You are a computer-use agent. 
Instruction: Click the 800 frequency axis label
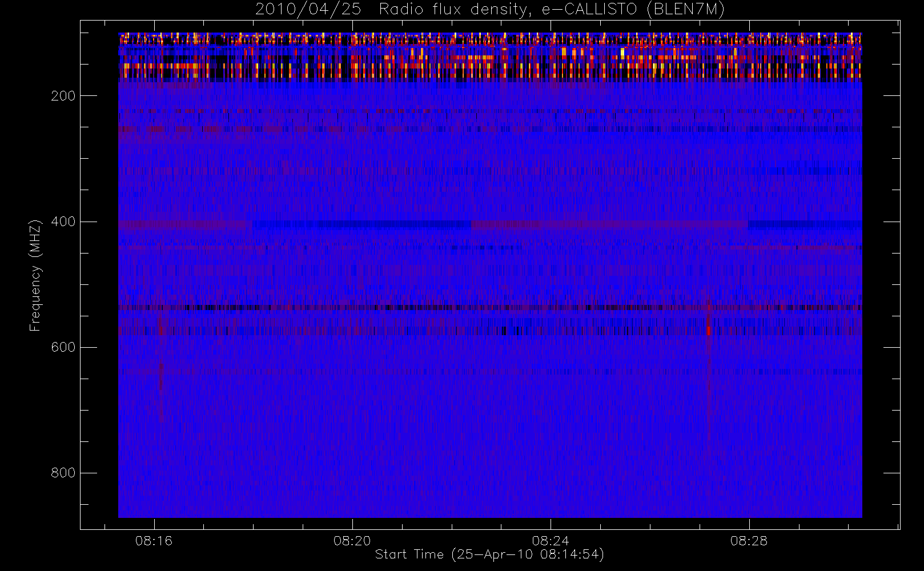pyautogui.click(x=63, y=473)
